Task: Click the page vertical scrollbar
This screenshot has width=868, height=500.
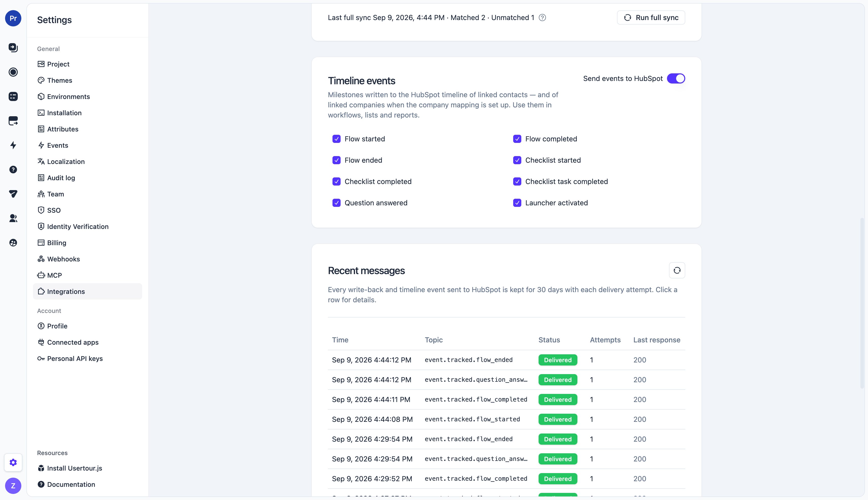Action: click(862, 303)
